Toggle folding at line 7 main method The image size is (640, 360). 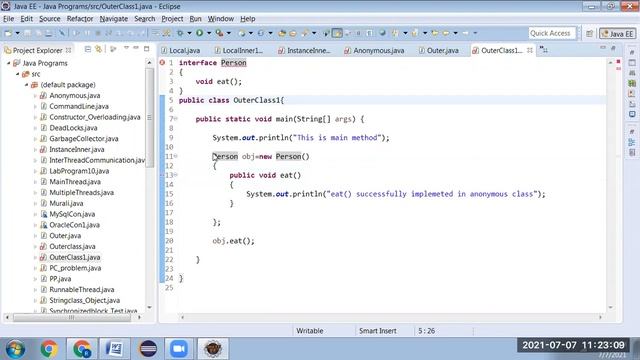coord(176,119)
